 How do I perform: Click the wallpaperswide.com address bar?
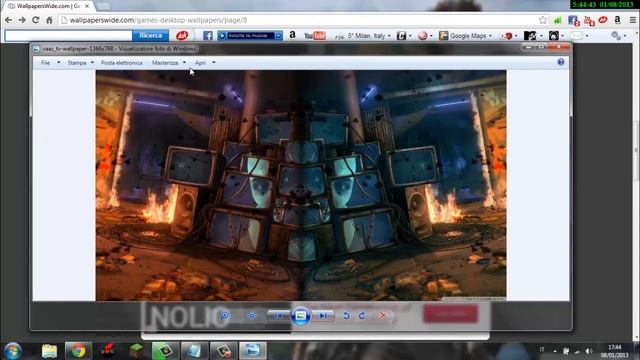tap(302, 20)
